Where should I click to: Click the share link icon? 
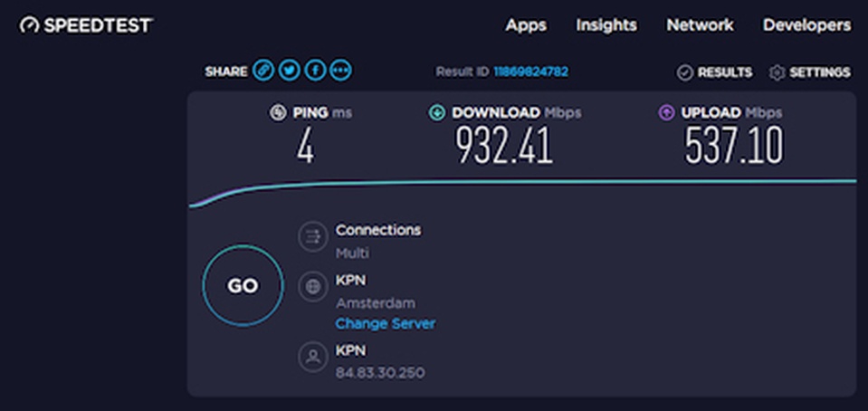coord(263,71)
